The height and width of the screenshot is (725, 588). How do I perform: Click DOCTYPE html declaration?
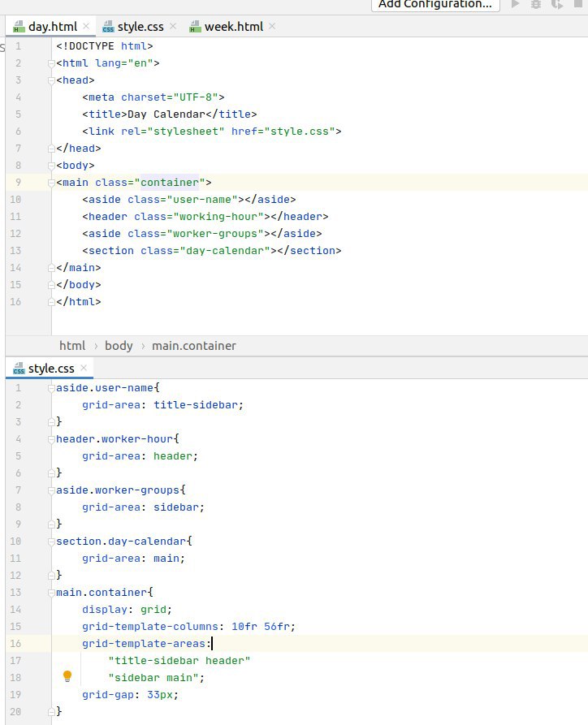pos(105,46)
